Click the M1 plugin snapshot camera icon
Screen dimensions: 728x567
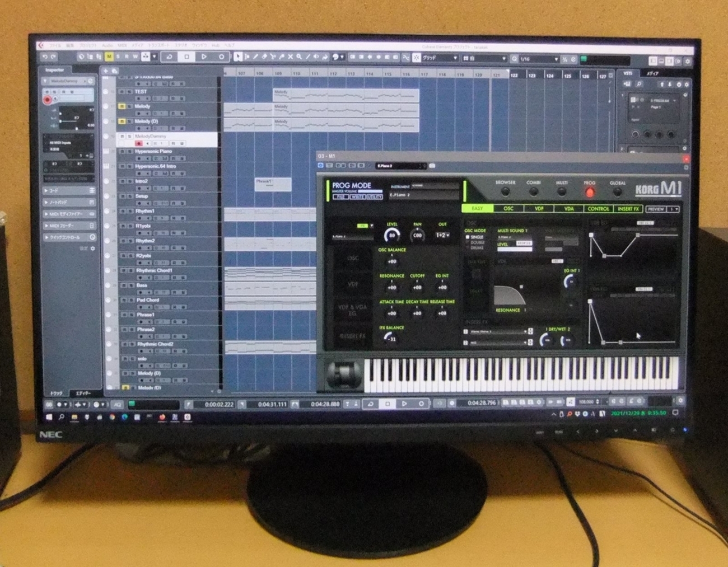tap(432, 166)
